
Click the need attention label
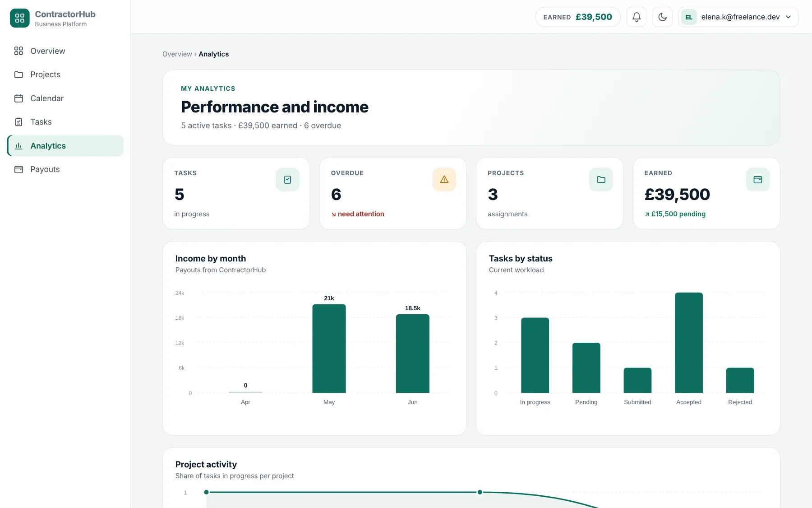pos(361,214)
